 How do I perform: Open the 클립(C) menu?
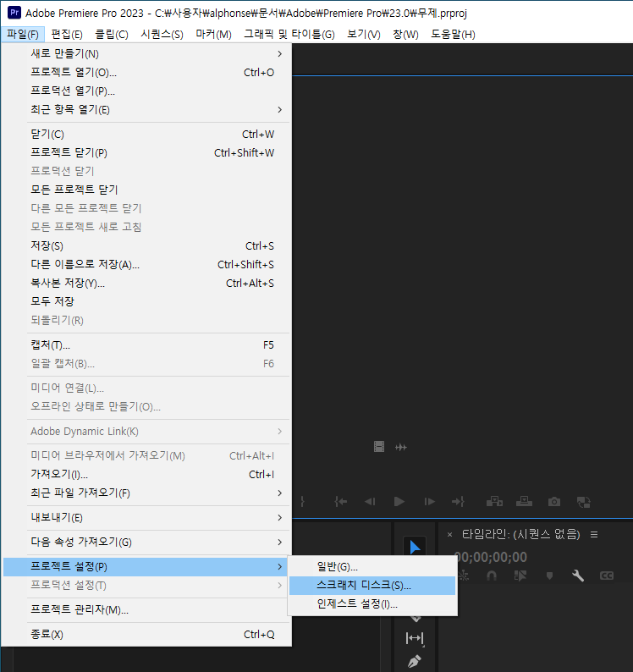point(112,34)
